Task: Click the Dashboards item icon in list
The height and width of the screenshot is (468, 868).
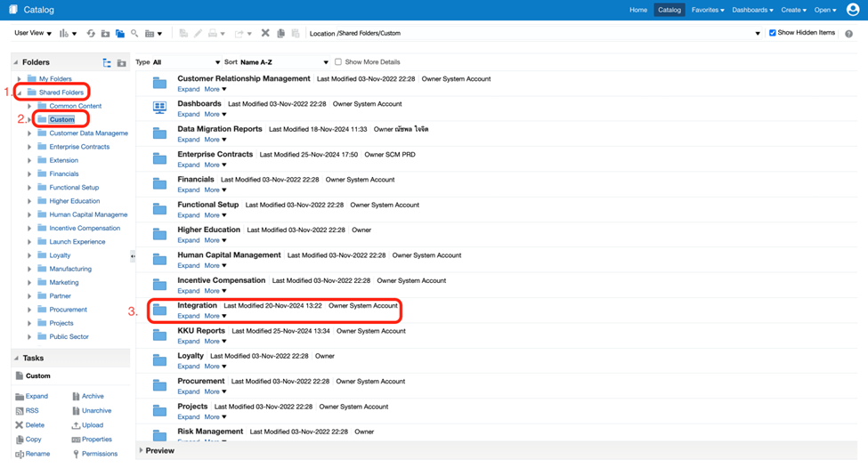Action: click(x=159, y=108)
